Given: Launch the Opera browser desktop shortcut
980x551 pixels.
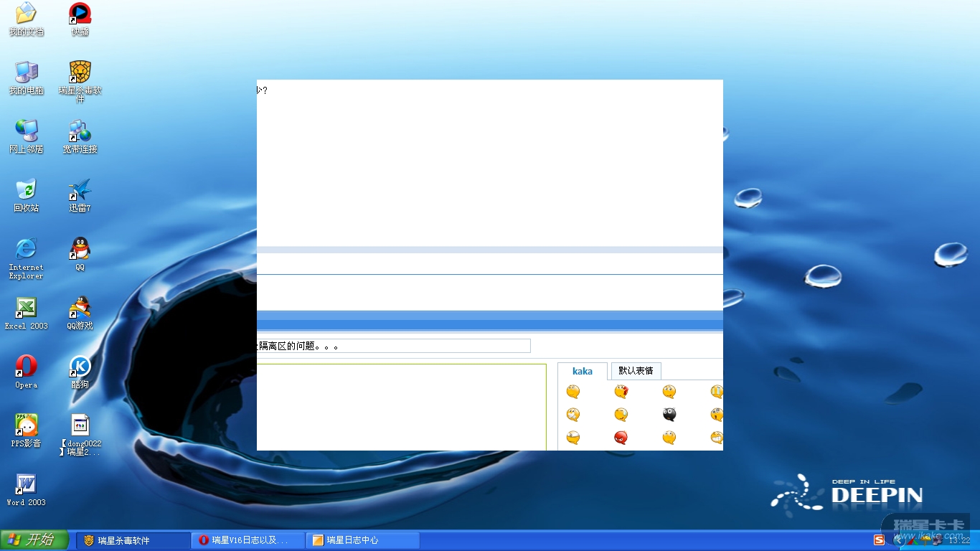Looking at the screenshot, I should click(27, 367).
